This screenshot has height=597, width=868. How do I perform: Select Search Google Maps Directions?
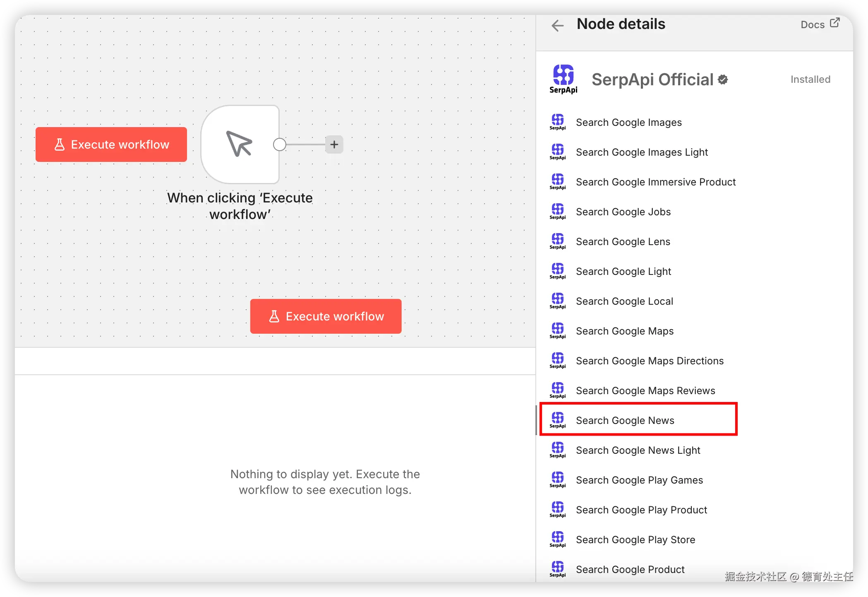coord(650,361)
